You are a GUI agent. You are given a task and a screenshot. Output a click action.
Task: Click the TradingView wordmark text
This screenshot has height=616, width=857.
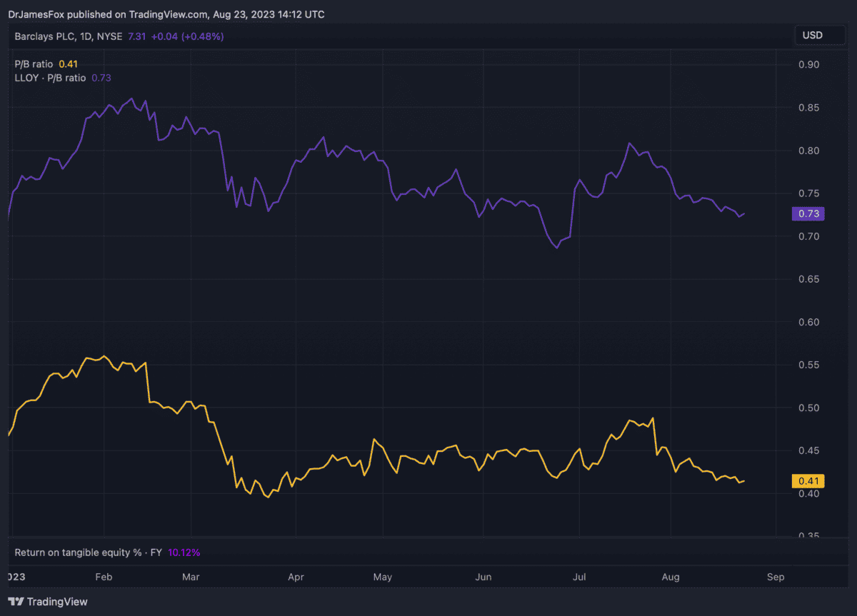tap(57, 602)
